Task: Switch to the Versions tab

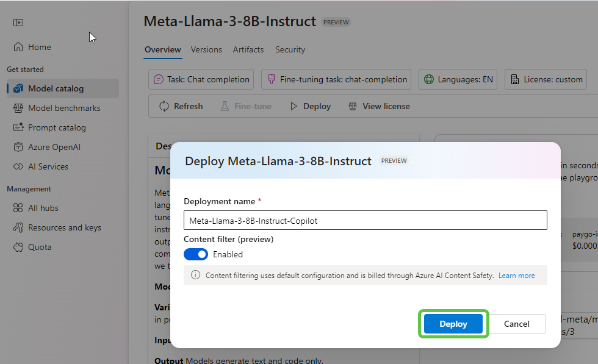Action: tap(206, 49)
